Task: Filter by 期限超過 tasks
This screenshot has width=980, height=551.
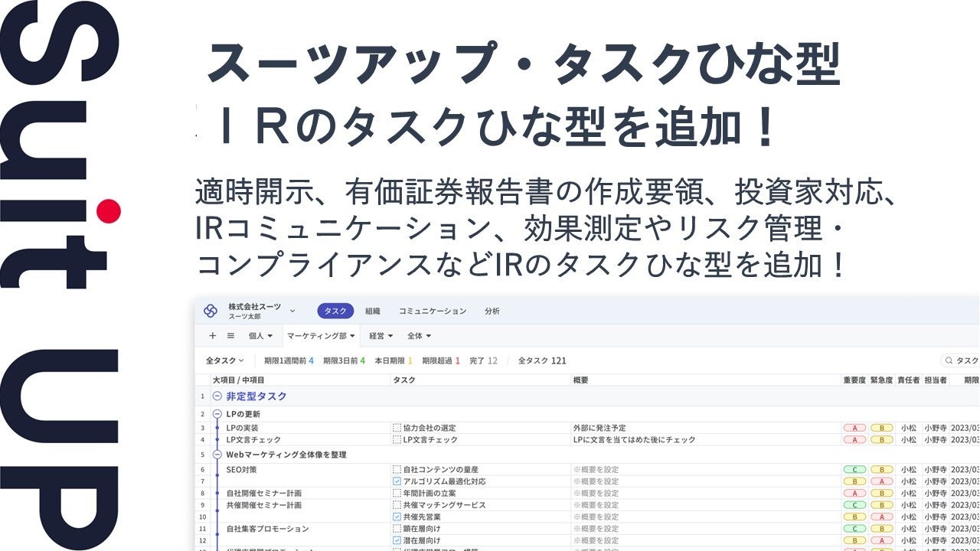Action: [x=441, y=360]
